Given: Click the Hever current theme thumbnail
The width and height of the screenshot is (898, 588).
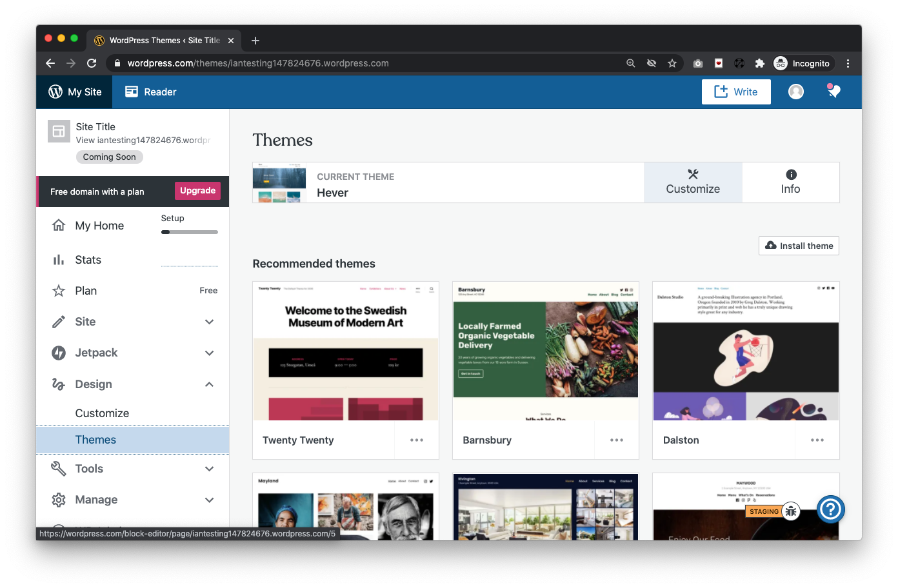Looking at the screenshot, I should tap(279, 182).
